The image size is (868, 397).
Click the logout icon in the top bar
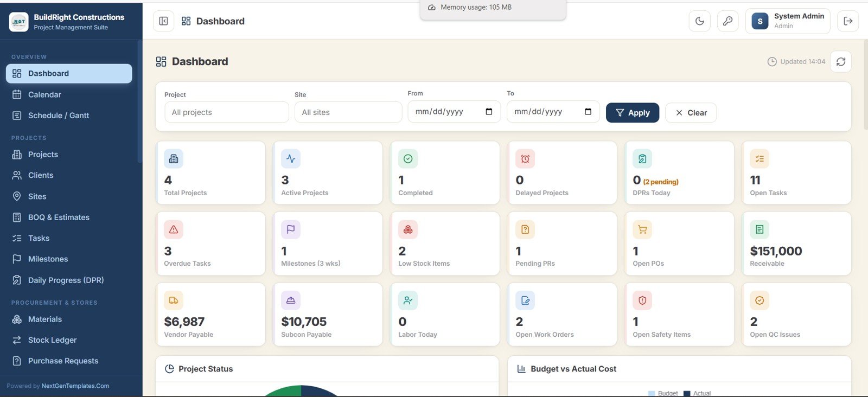[x=848, y=21]
